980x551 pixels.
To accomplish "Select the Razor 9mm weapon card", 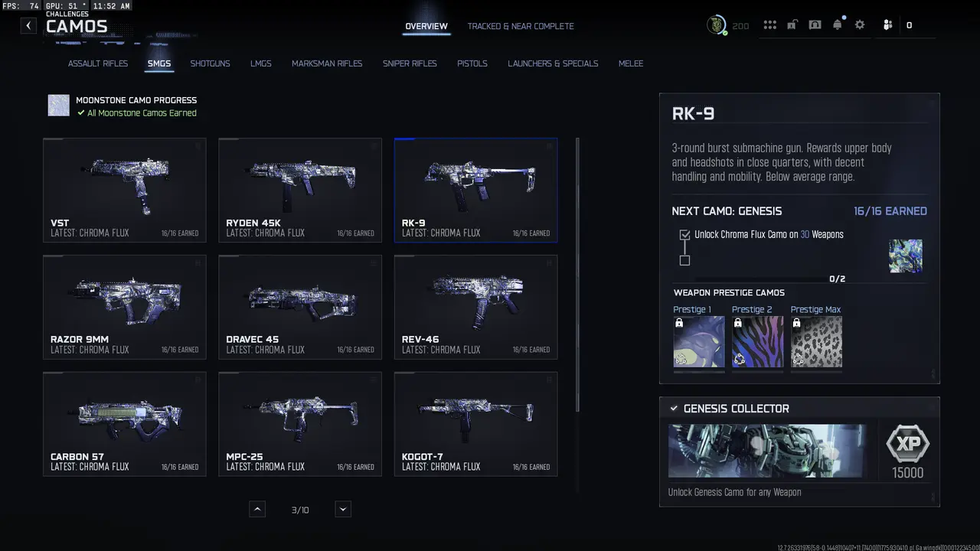I will tap(125, 307).
